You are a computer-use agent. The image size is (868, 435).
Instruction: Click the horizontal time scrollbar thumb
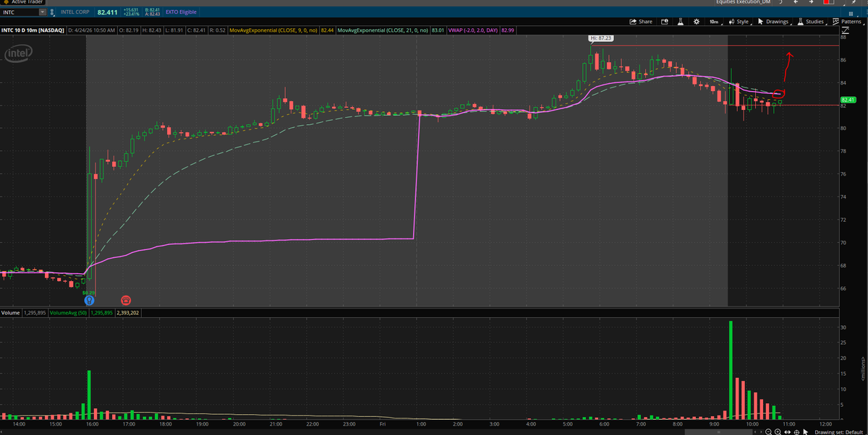tap(718, 431)
